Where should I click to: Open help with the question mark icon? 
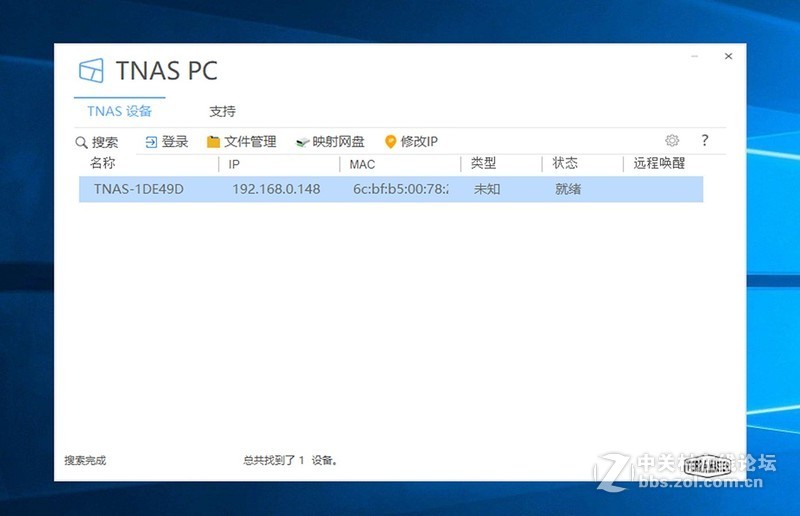point(705,140)
